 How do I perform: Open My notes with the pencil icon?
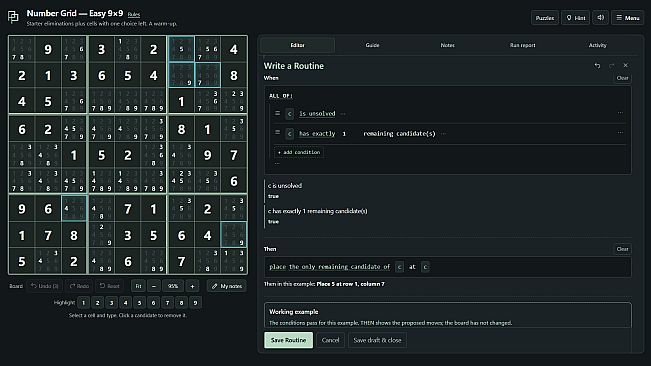tap(227, 286)
